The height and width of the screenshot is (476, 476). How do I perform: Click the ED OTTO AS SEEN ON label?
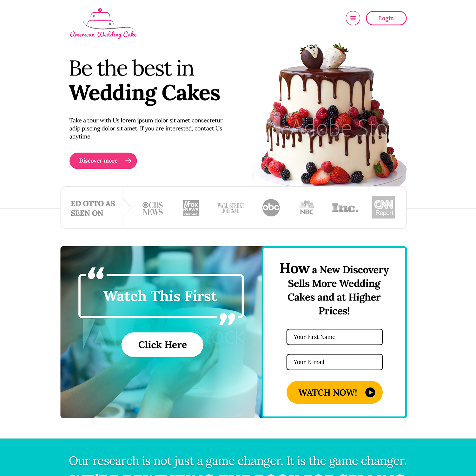93,208
